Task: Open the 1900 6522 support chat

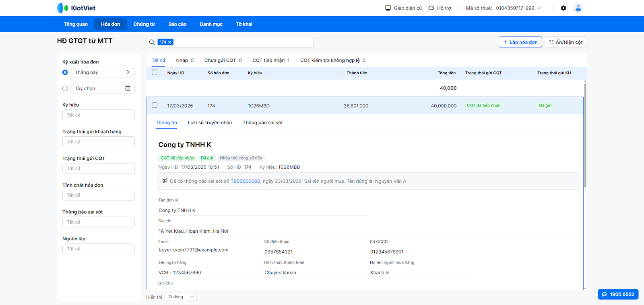Action: tap(618, 294)
